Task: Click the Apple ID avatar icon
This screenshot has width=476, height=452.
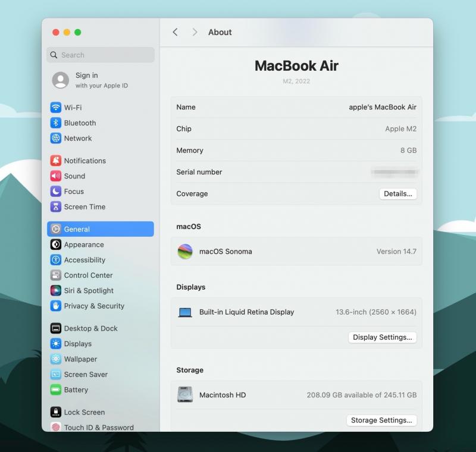Action: click(x=61, y=80)
